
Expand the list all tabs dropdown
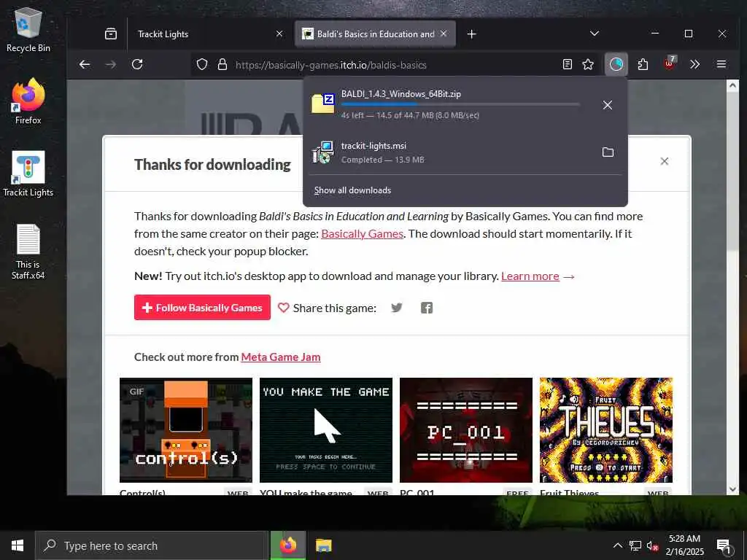coord(594,34)
